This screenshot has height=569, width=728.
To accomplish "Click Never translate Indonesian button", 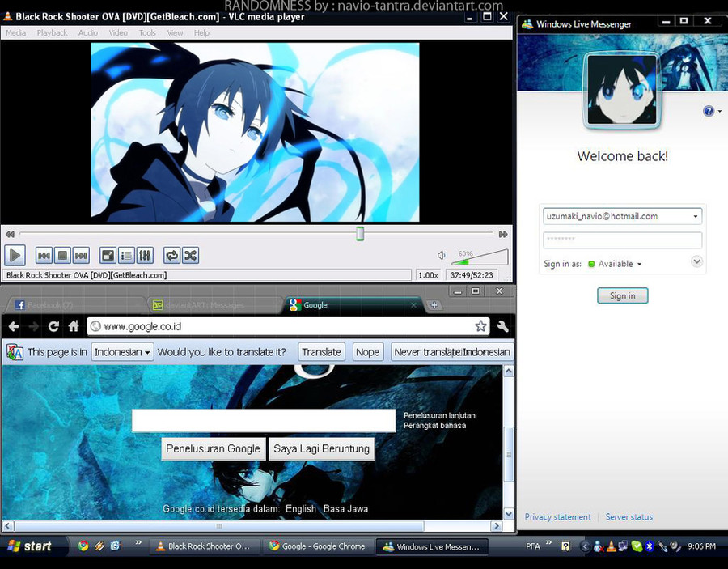I will click(x=451, y=352).
